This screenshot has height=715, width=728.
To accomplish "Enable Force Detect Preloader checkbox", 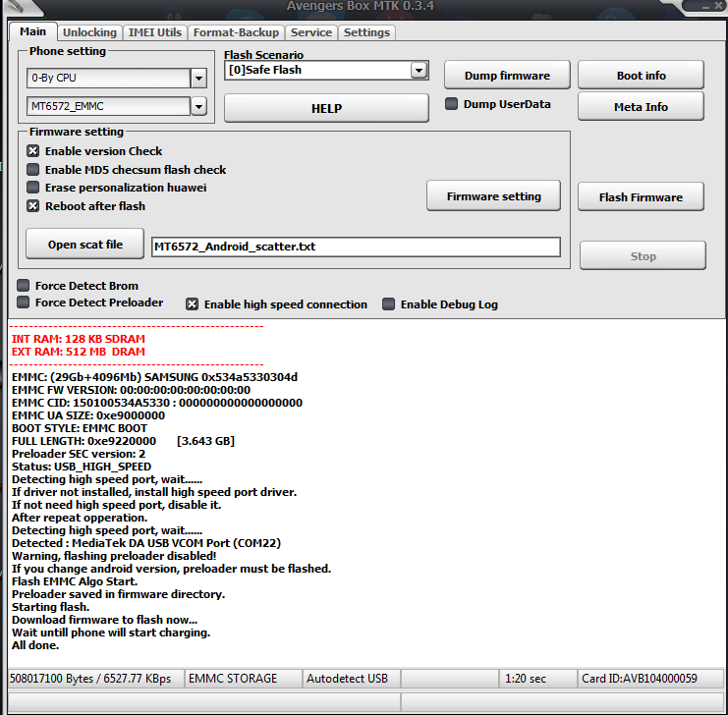I will pos(24,302).
